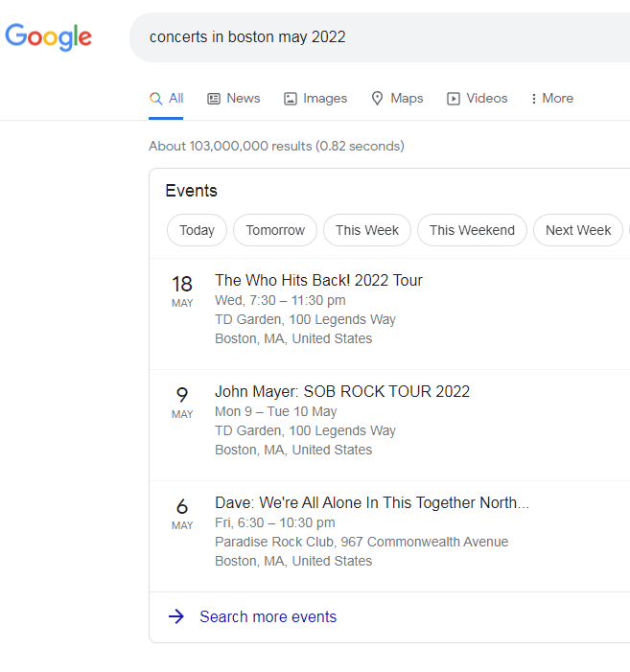Select the Next Week filter chip
The height and width of the screenshot is (672, 630).
[x=578, y=230]
